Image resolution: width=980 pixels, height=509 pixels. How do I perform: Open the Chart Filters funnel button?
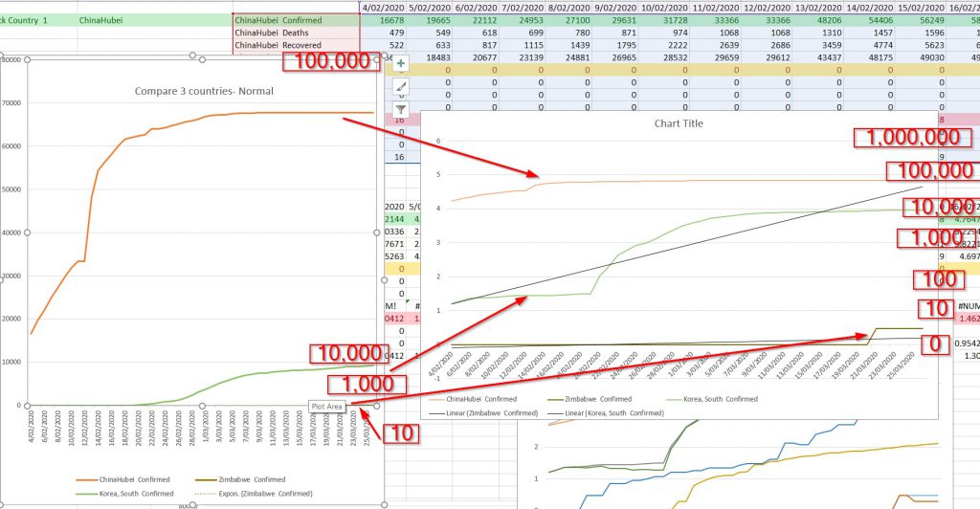click(x=401, y=110)
